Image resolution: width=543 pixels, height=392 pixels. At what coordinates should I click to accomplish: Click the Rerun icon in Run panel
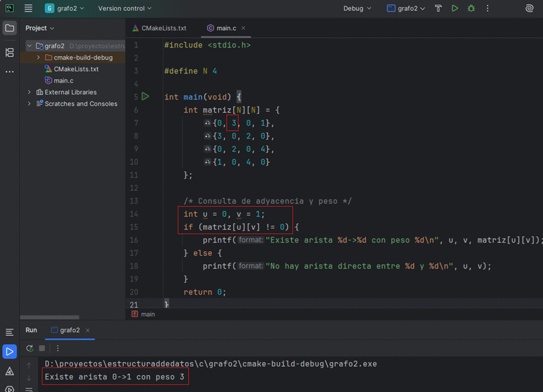pos(30,348)
